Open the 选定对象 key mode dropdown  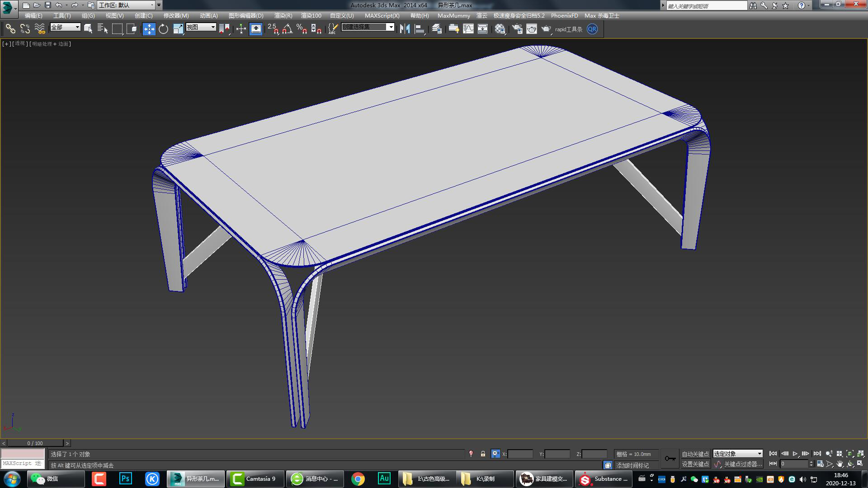pos(737,454)
